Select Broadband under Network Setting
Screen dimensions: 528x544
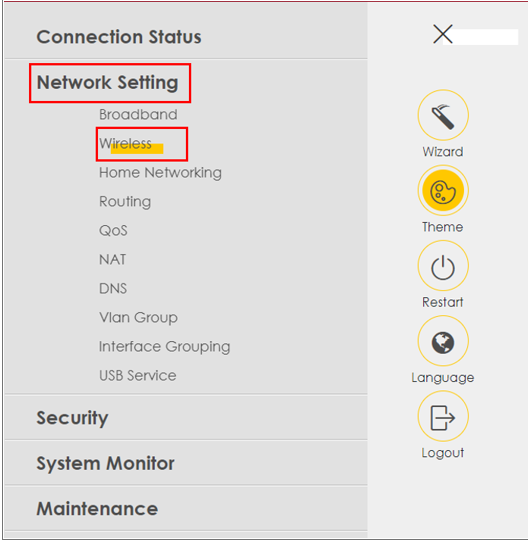[138, 114]
